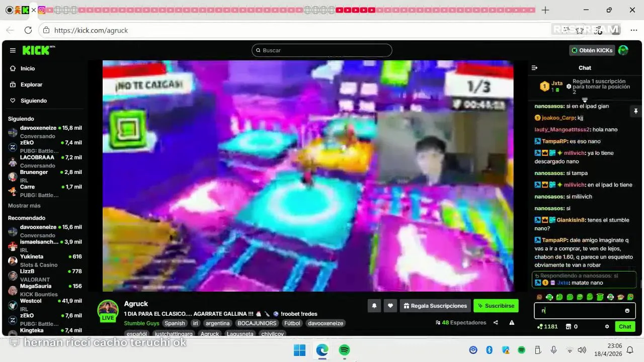The height and width of the screenshot is (362, 644).
Task: Click the address bar kick.com/agruck
Action: click(x=91, y=30)
